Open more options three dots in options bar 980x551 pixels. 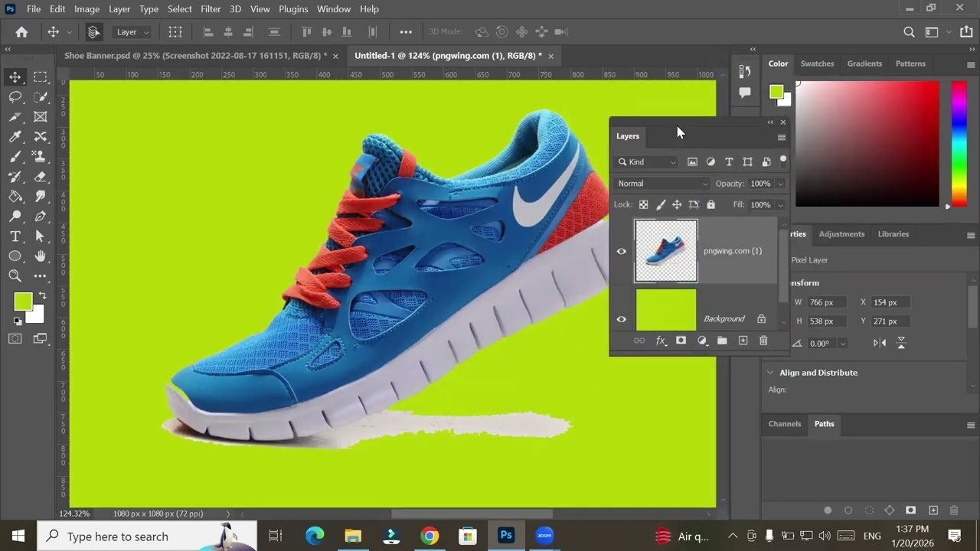(x=406, y=32)
